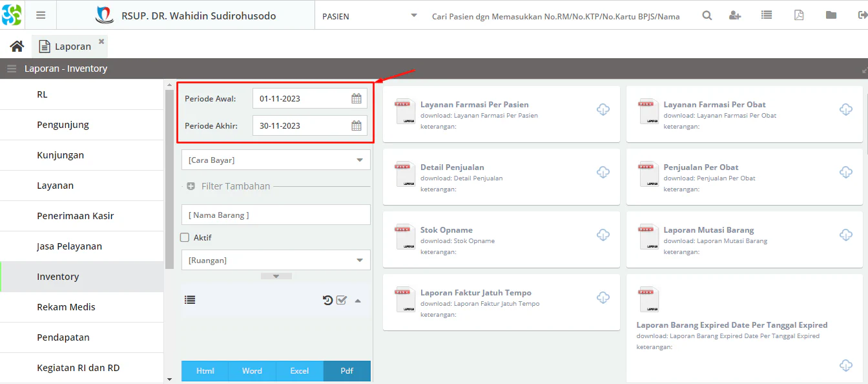
Task: Click the add new patient icon
Action: click(735, 16)
